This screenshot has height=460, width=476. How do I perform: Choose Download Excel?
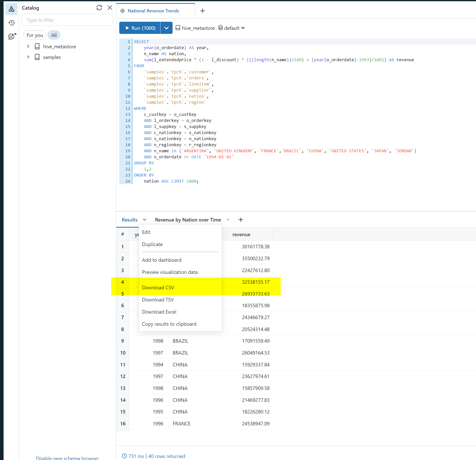pyautogui.click(x=180, y=312)
